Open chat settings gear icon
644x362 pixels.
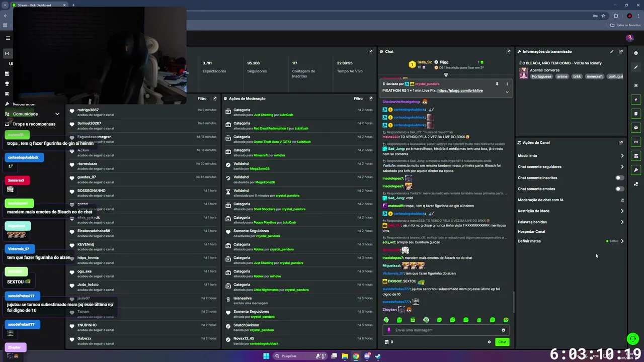pyautogui.click(x=489, y=342)
